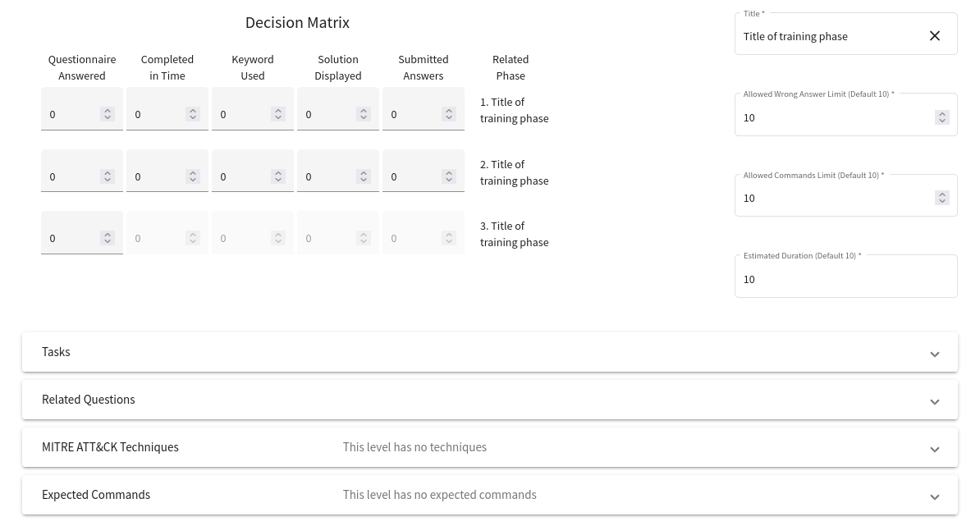Clear the Title field with X icon
The width and height of the screenshot is (980, 526).
[934, 36]
